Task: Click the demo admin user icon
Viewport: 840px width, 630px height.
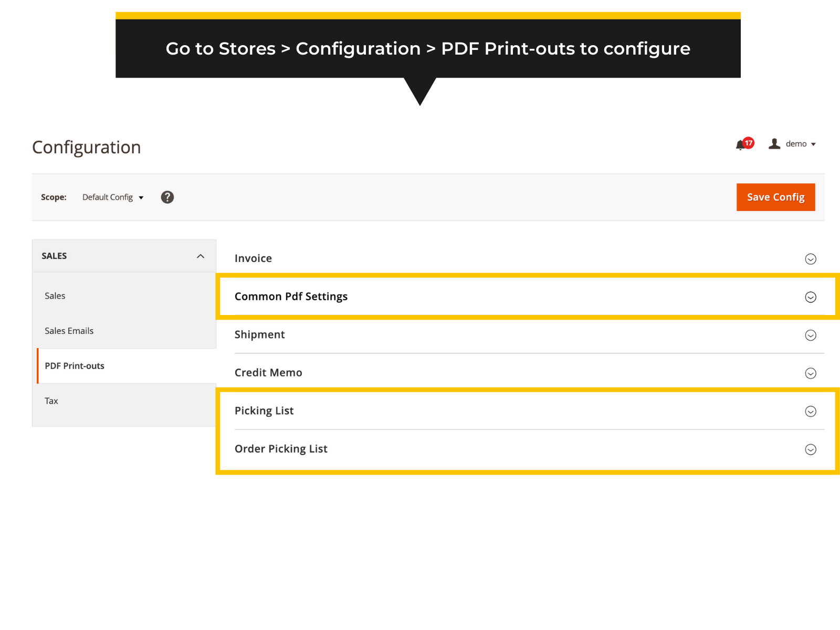Action: pyautogui.click(x=773, y=143)
